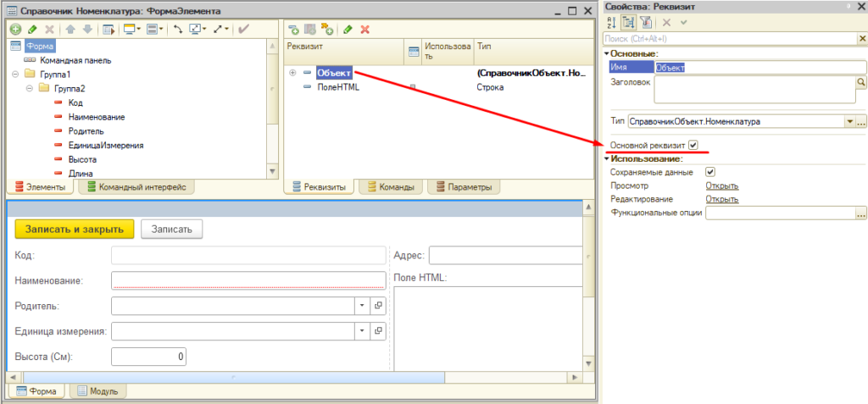Switch to the Командный интерфейс tab
This screenshot has width=868, height=404.
pos(136,187)
